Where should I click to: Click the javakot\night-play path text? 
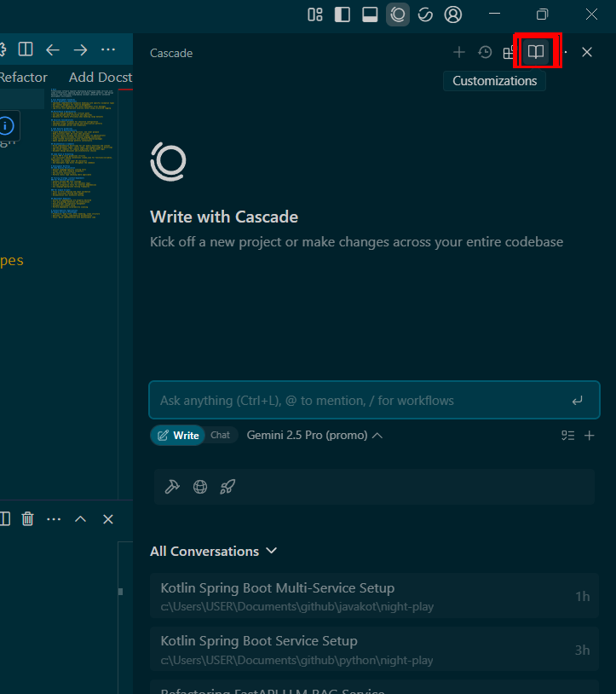point(297,606)
